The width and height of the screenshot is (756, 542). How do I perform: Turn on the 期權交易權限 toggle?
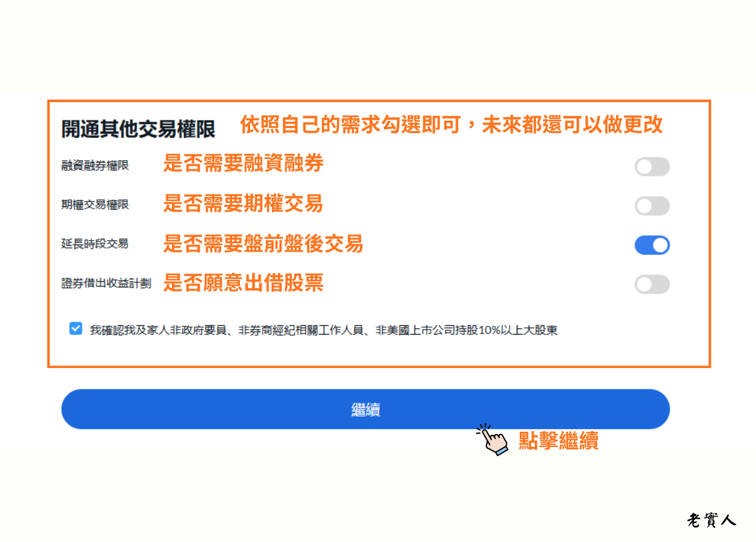pyautogui.click(x=652, y=205)
